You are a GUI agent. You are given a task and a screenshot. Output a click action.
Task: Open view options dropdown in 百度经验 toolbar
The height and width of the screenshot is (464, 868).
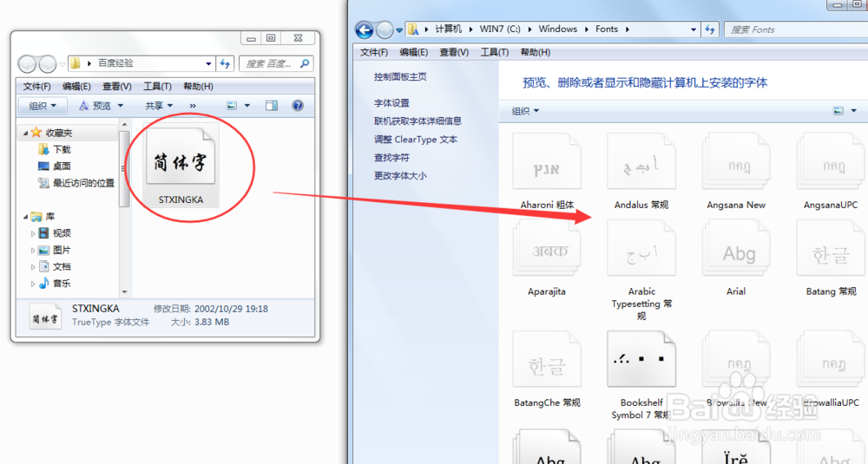point(247,106)
